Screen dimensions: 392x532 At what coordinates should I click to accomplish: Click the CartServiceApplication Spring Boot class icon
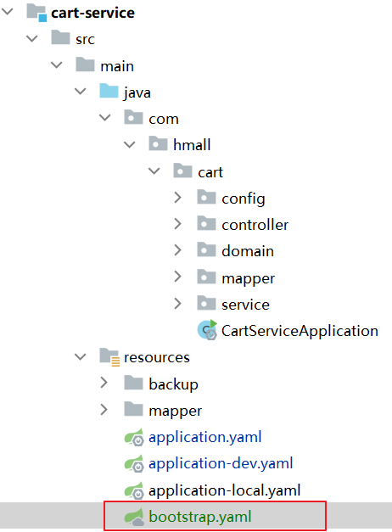[207, 330]
